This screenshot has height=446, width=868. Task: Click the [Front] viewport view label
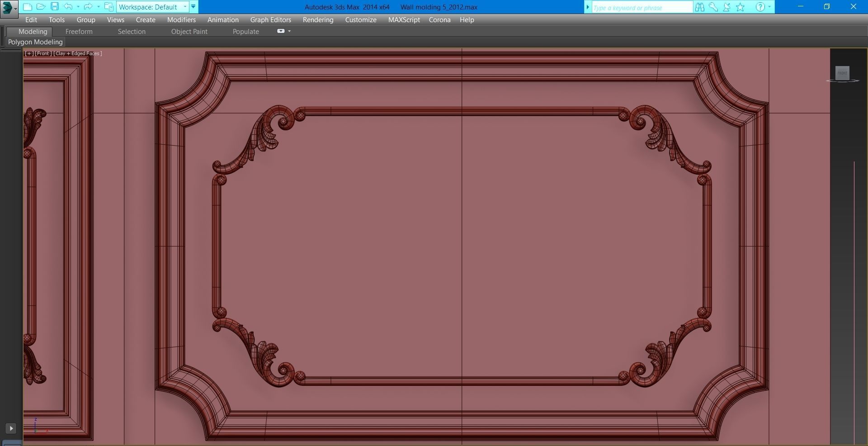[x=43, y=53]
